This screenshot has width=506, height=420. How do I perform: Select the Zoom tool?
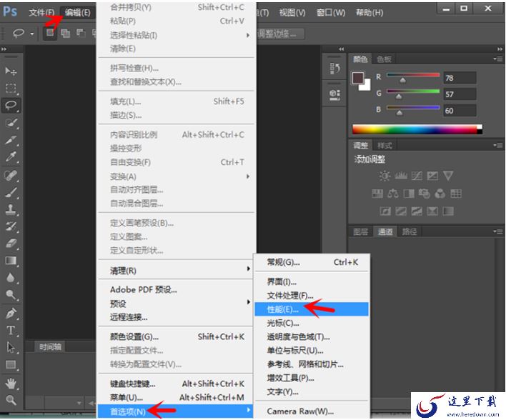click(11, 400)
